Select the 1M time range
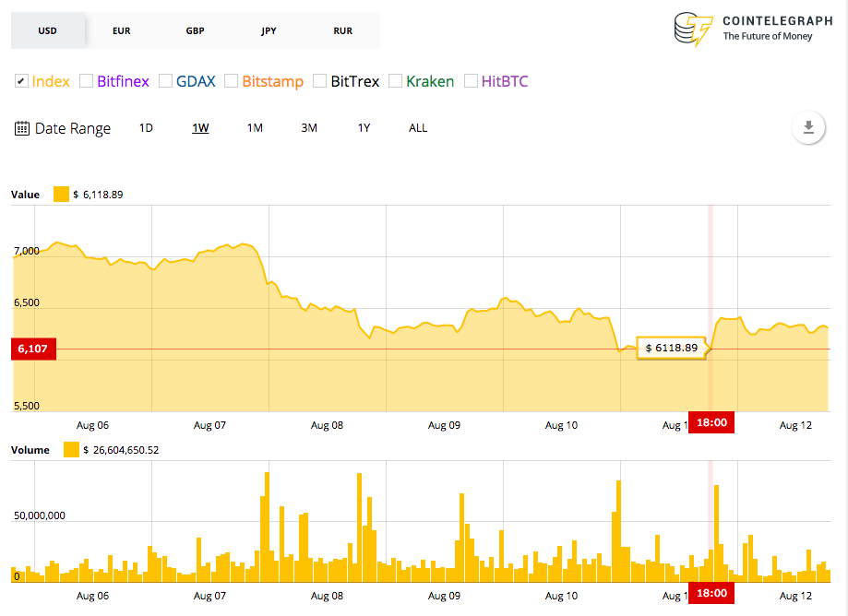The image size is (848, 616). pos(255,128)
